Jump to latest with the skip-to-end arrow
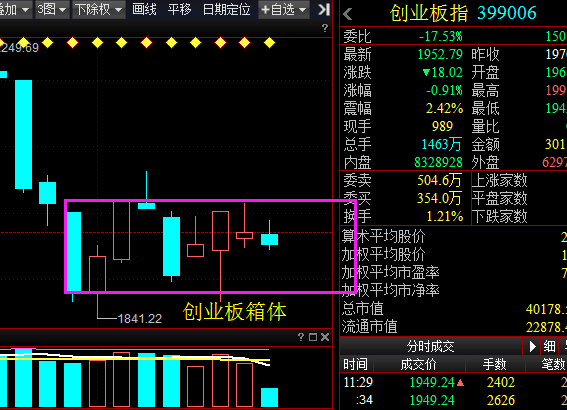The image size is (567, 410). 324,9
